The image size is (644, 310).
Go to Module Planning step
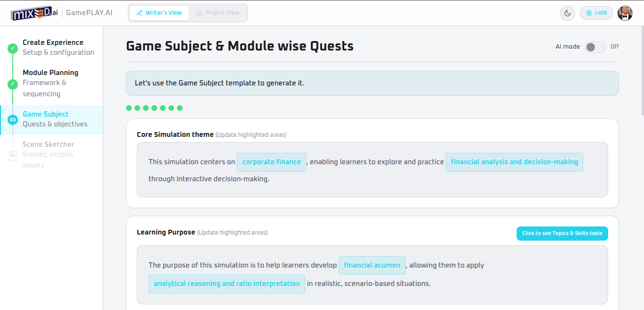coord(50,73)
